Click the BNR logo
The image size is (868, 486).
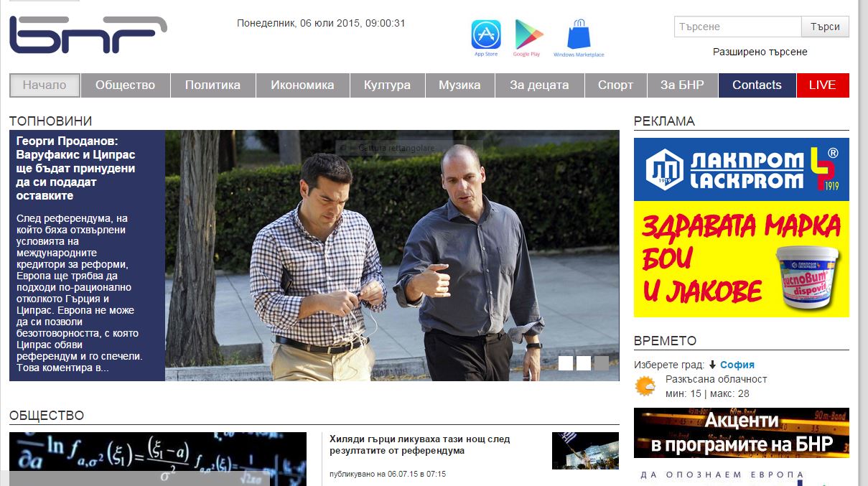tap(88, 35)
